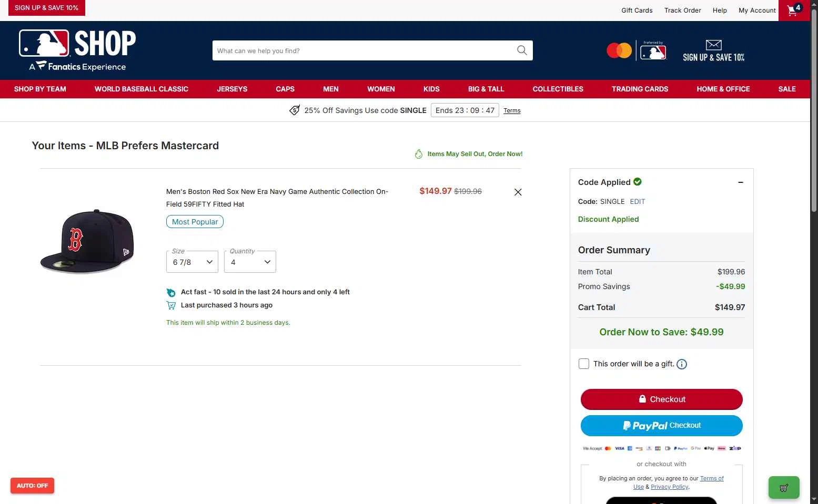Open the HOME & OFFICE menu
Image resolution: width=818 pixels, height=504 pixels.
point(723,89)
